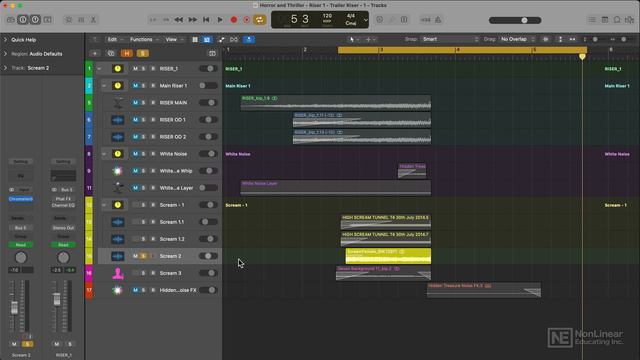Toggle the Count-in button
Image resolution: width=640 pixels, height=360 pixels.
click(426, 20)
